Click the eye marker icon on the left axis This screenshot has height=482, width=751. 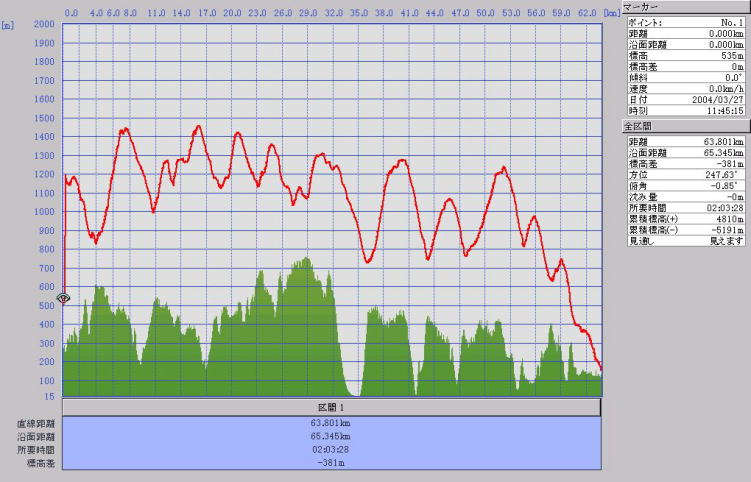point(63,298)
